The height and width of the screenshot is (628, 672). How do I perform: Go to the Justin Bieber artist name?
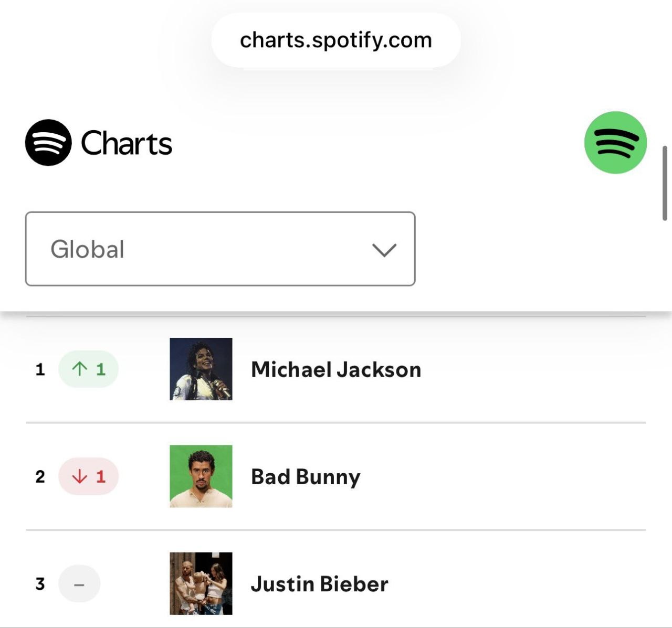point(319,584)
